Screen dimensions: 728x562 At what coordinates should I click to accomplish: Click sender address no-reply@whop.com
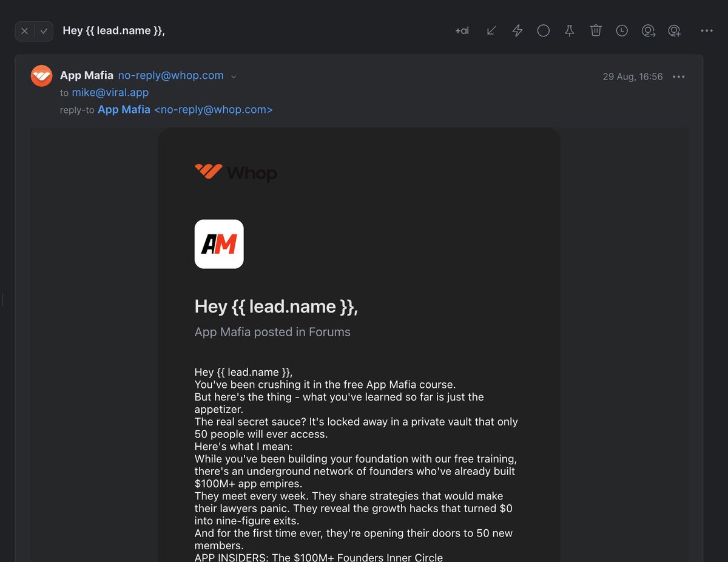pos(171,76)
